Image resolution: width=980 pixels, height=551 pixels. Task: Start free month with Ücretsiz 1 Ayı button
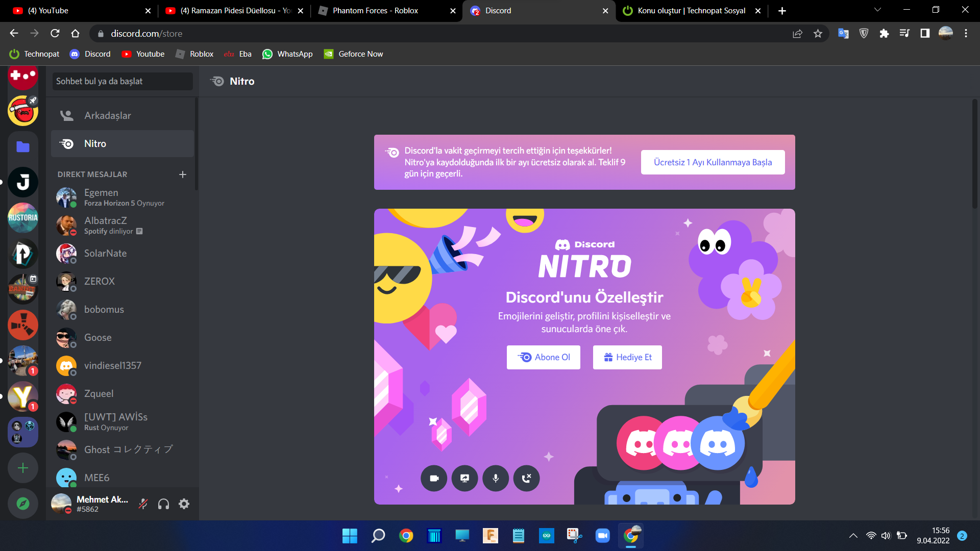coord(713,162)
